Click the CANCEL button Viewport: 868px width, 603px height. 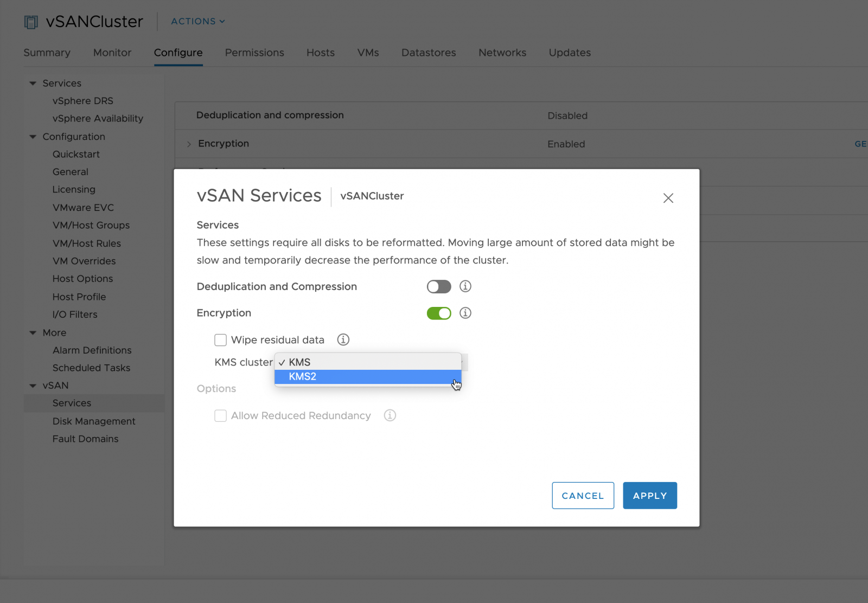pyautogui.click(x=583, y=496)
